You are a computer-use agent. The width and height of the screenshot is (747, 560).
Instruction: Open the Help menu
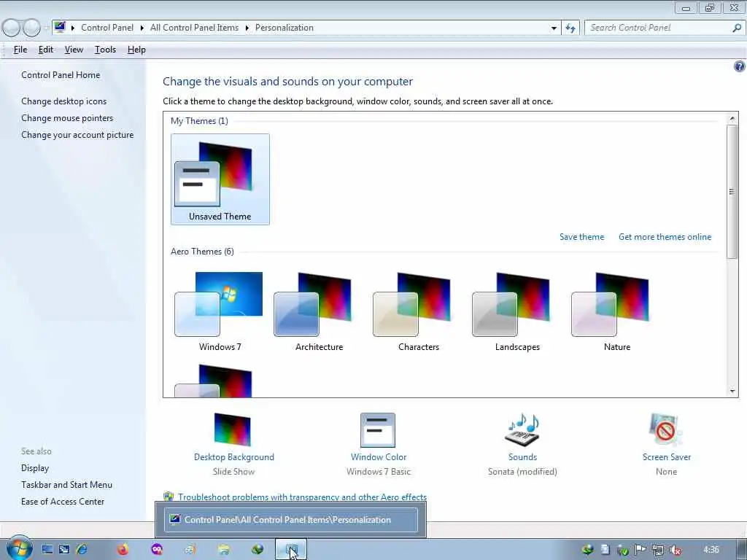[x=136, y=50]
